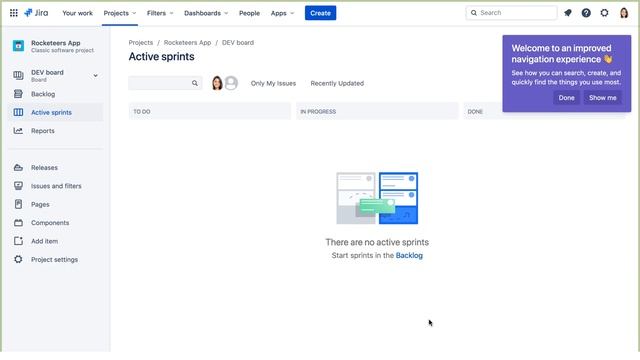This screenshot has width=640, height=360.
Task: Click Projects breadcrumb link
Action: click(141, 42)
